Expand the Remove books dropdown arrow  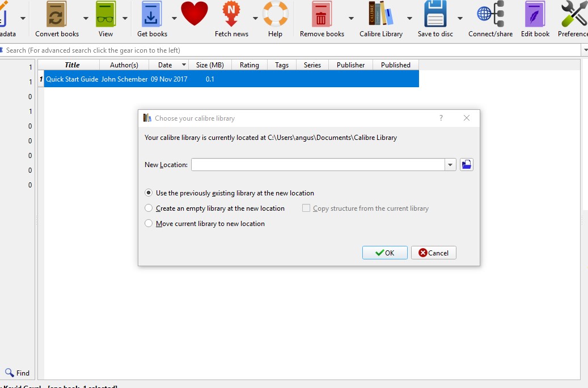pyautogui.click(x=351, y=18)
